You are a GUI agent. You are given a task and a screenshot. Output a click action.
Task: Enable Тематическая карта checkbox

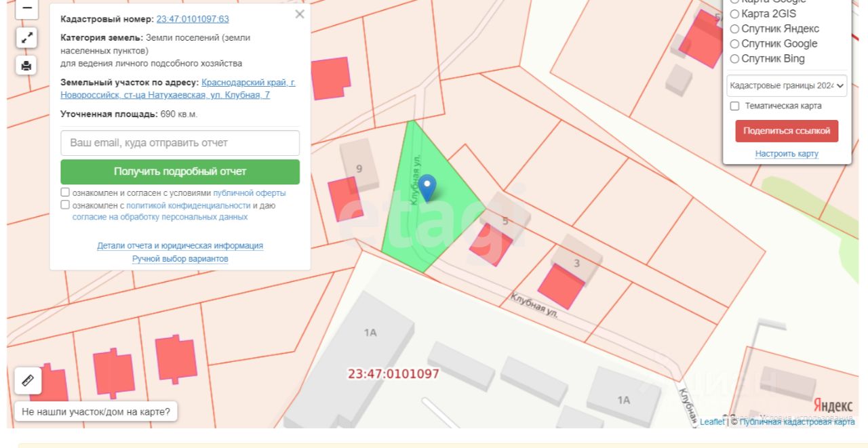click(734, 106)
